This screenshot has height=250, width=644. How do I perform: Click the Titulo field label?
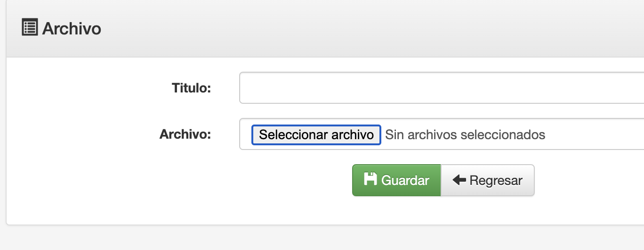coord(191,88)
